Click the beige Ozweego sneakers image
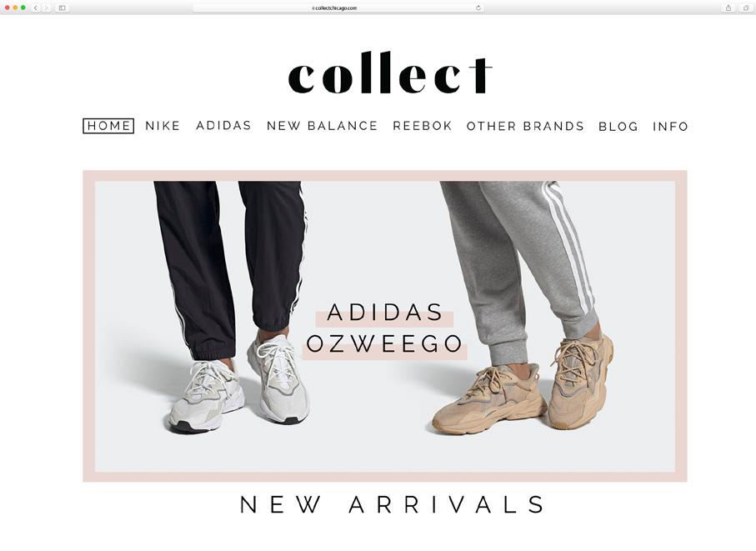The width and height of the screenshot is (756, 551). tap(523, 383)
